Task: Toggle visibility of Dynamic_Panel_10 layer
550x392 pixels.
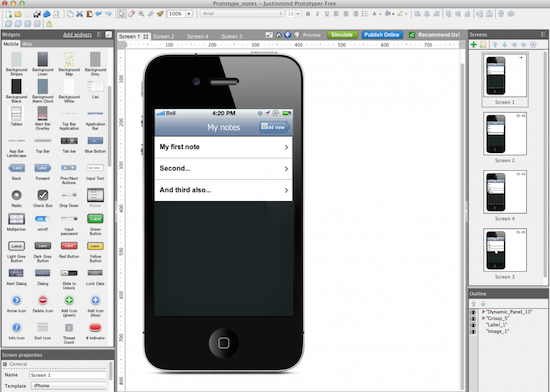Action: pyautogui.click(x=473, y=312)
